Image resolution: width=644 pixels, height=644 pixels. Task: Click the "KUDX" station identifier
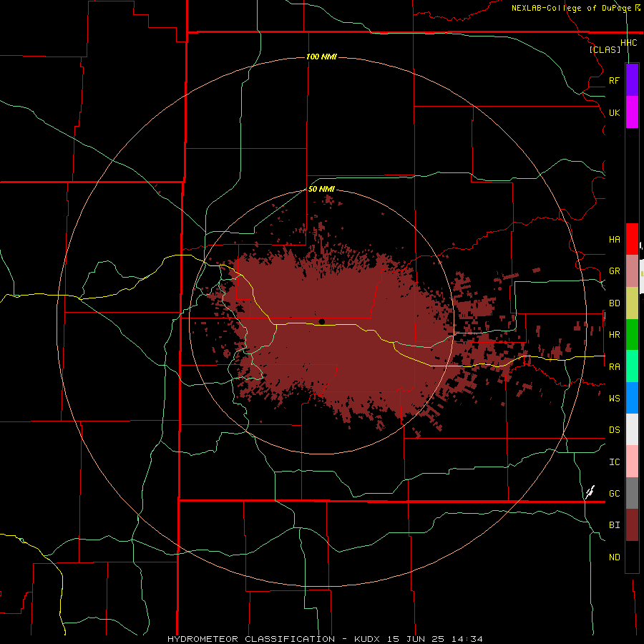369,639
